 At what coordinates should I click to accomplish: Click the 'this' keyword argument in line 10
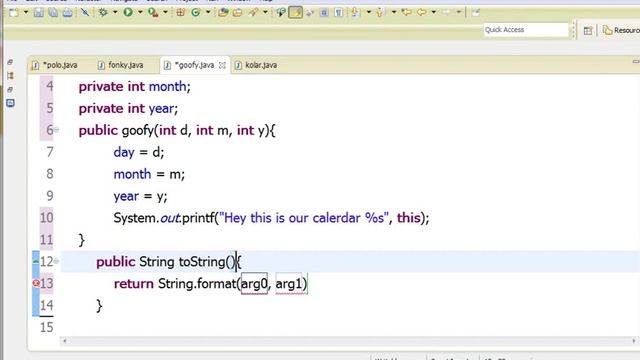click(409, 218)
